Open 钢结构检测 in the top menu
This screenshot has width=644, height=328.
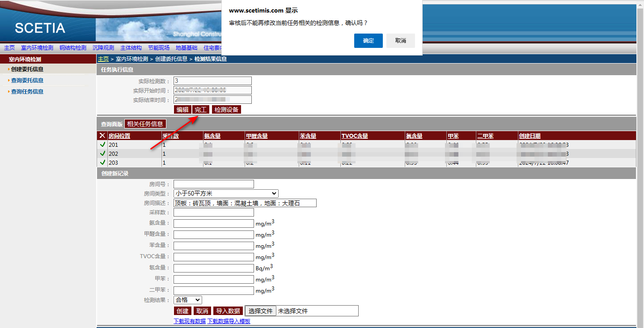pyautogui.click(x=73, y=48)
